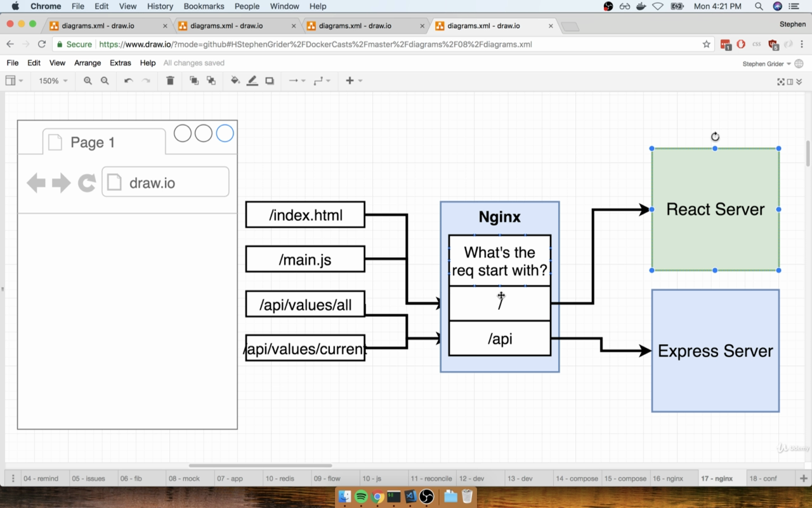The width and height of the screenshot is (812, 508).
Task: Open the Stephen Grider account dropdown
Action: point(766,63)
